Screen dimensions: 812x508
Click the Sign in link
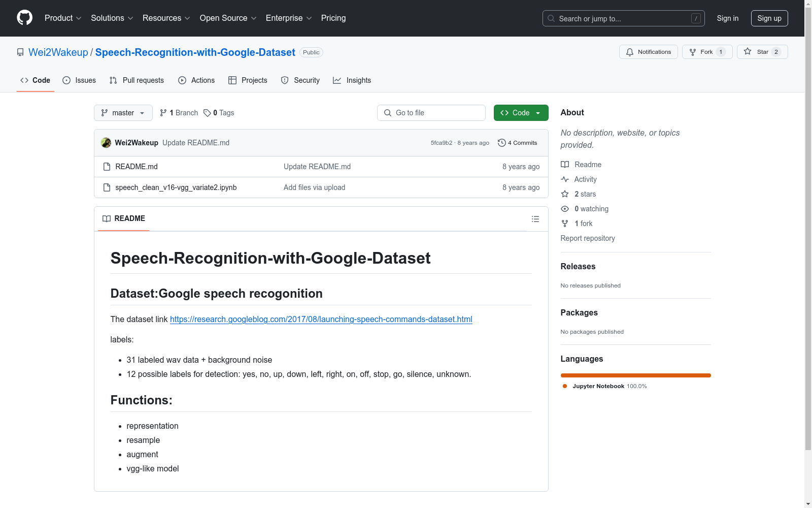point(728,18)
